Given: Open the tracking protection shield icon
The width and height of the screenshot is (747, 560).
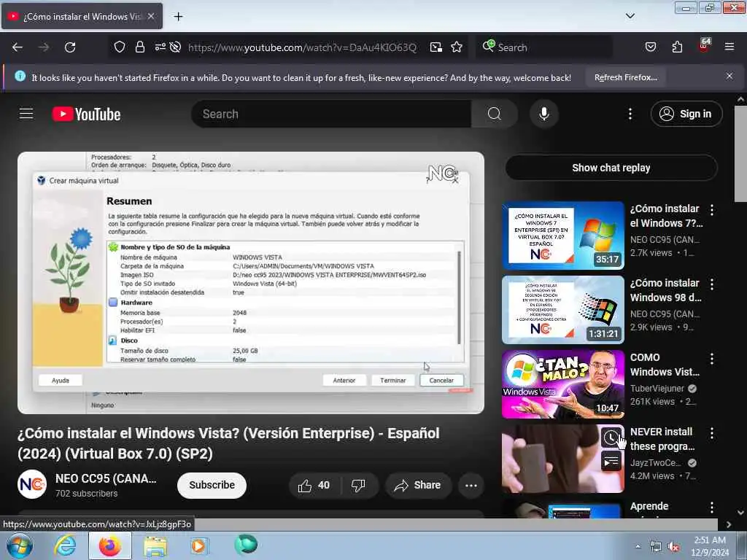Looking at the screenshot, I should [120, 47].
